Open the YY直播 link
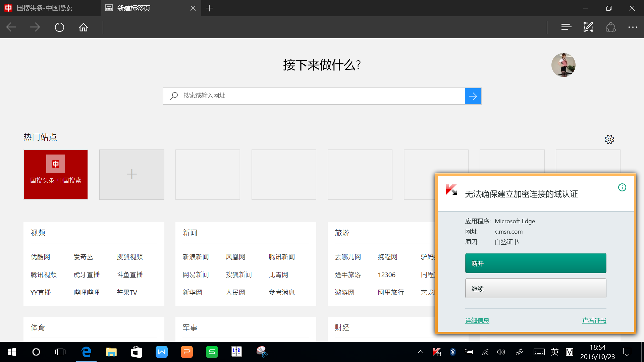Screen dimensions: 644x362 [41, 292]
